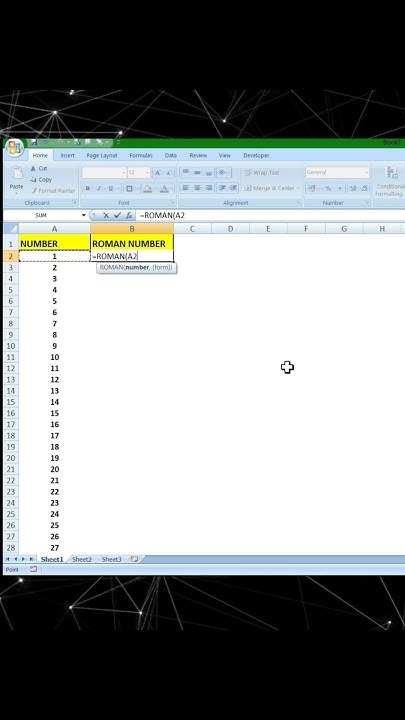Open text orientation options
Image resolution: width=405 pixels, height=720 pixels.
coord(224,173)
